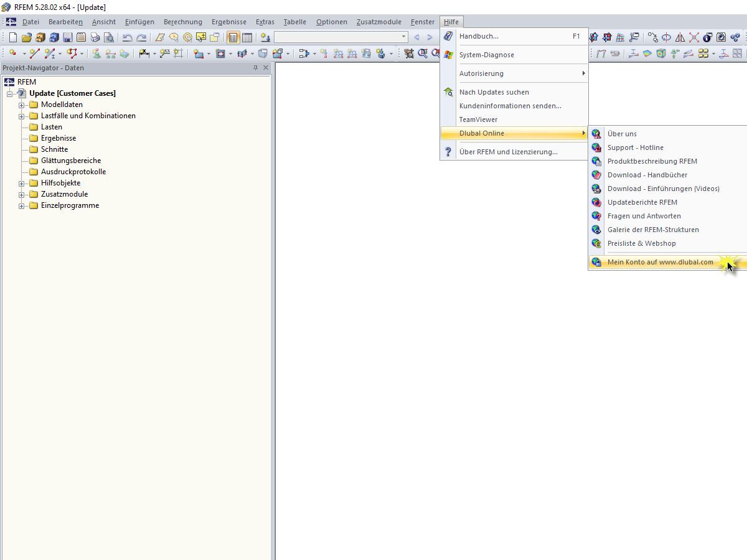Screen dimensions: 747x560
Task: Expand Lastfälle und Kombinationen node
Action: tap(22, 116)
